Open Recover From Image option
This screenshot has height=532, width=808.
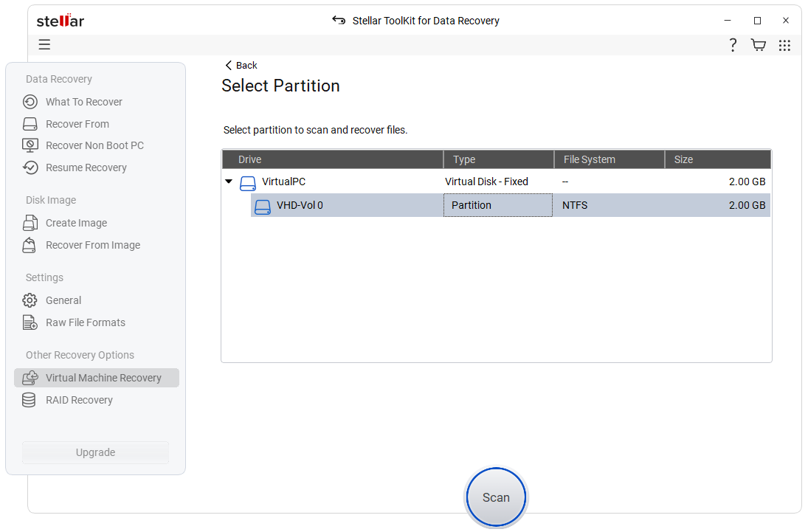(93, 246)
